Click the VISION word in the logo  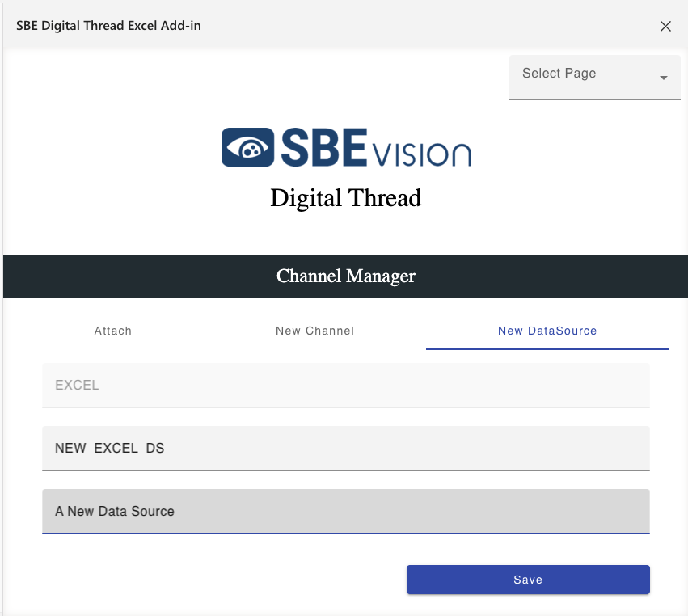point(422,153)
